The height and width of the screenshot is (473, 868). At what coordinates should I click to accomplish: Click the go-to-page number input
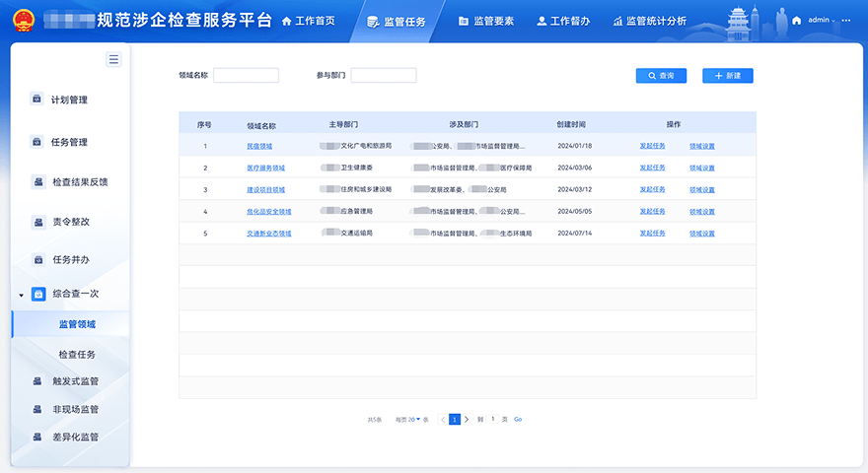coord(492,420)
